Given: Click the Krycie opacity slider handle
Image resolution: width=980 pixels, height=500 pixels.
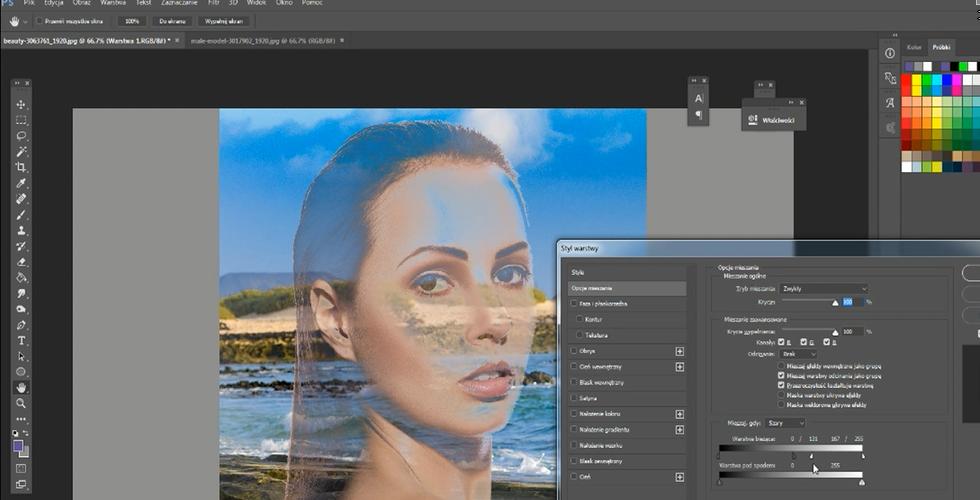Looking at the screenshot, I should pyautogui.click(x=835, y=303).
